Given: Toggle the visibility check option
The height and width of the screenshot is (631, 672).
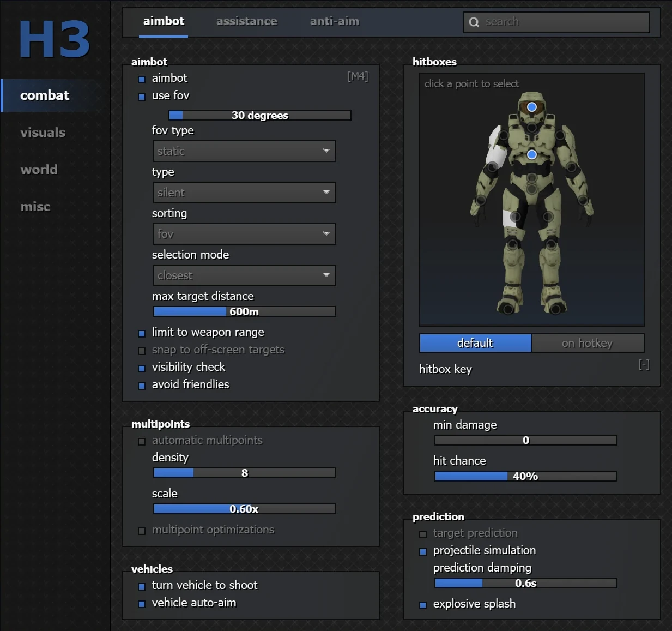Looking at the screenshot, I should point(142,369).
